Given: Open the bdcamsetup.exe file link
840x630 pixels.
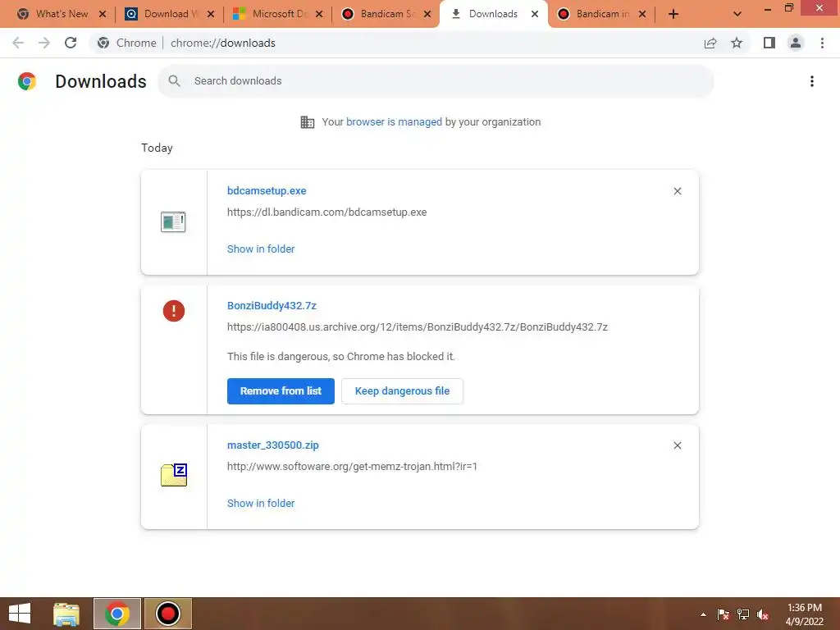Looking at the screenshot, I should (x=267, y=190).
